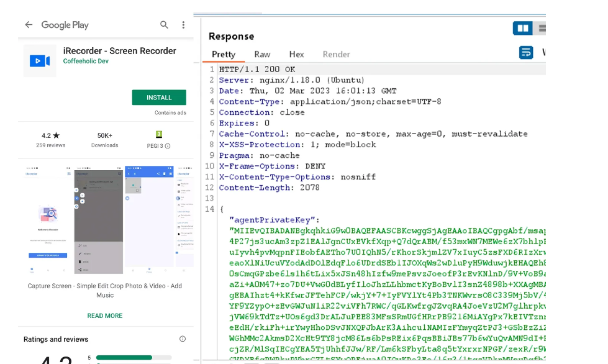Viewport: 608px width, 364px height.
Task: Click the 50K+ Downloads stat
Action: pyautogui.click(x=105, y=140)
